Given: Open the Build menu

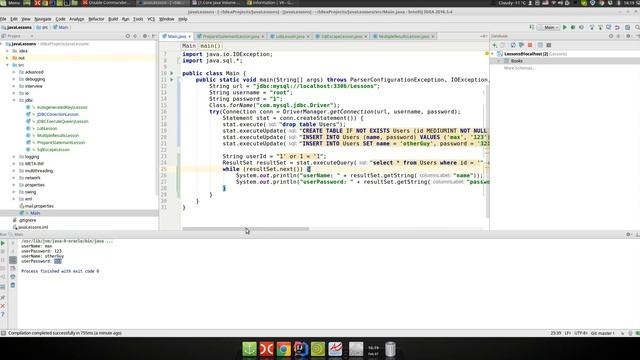Looking at the screenshot, I should pos(113,19).
